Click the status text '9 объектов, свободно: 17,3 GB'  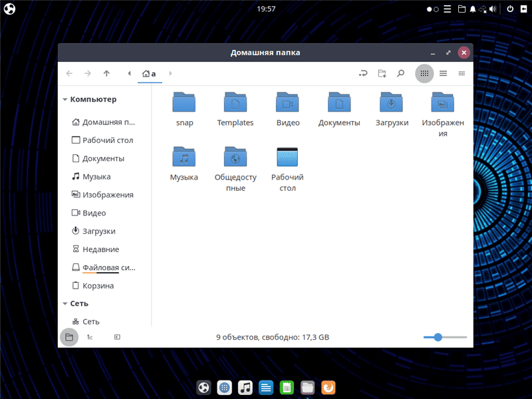[273, 337]
